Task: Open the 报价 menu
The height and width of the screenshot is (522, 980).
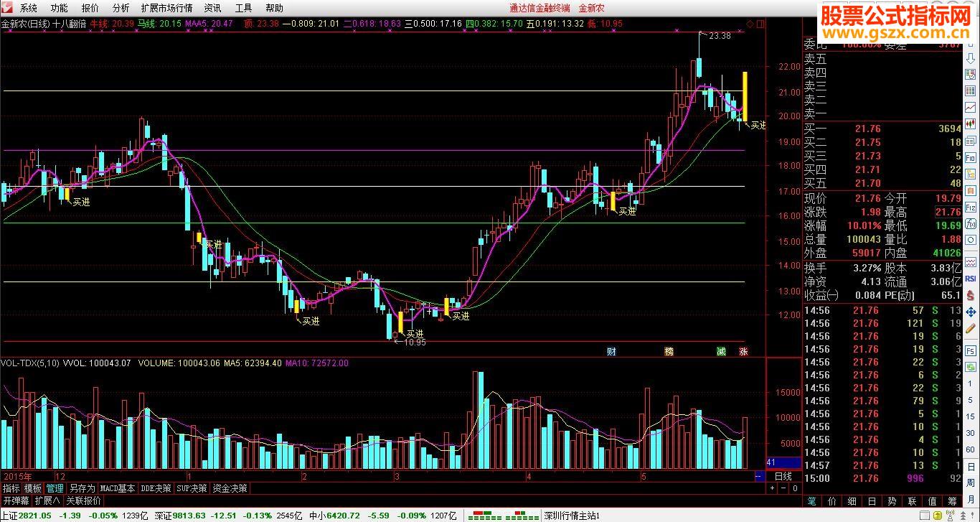Action: [x=90, y=8]
